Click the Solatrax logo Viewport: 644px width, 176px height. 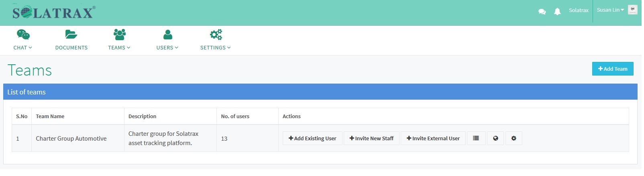click(x=54, y=12)
